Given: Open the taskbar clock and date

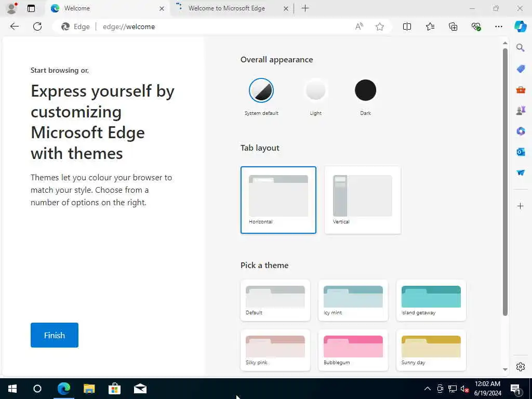Looking at the screenshot, I should 487,389.
